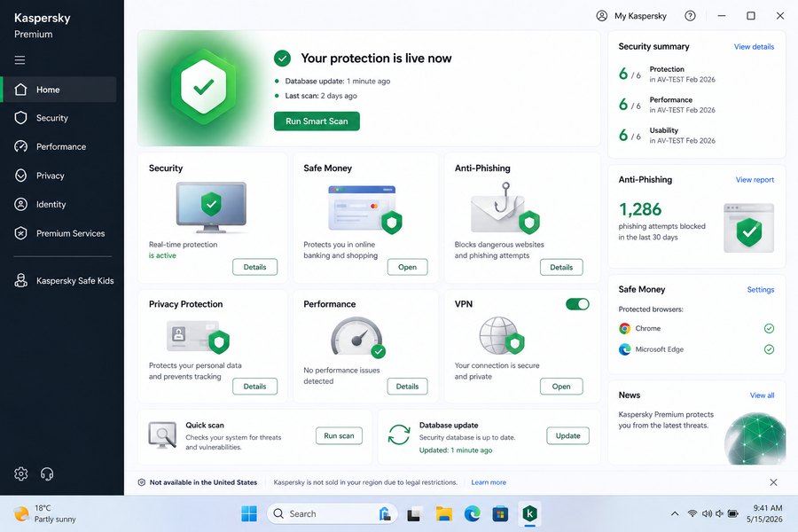Open File Explorer from the taskbar
Viewport: 798px width, 532px height.
(444, 513)
